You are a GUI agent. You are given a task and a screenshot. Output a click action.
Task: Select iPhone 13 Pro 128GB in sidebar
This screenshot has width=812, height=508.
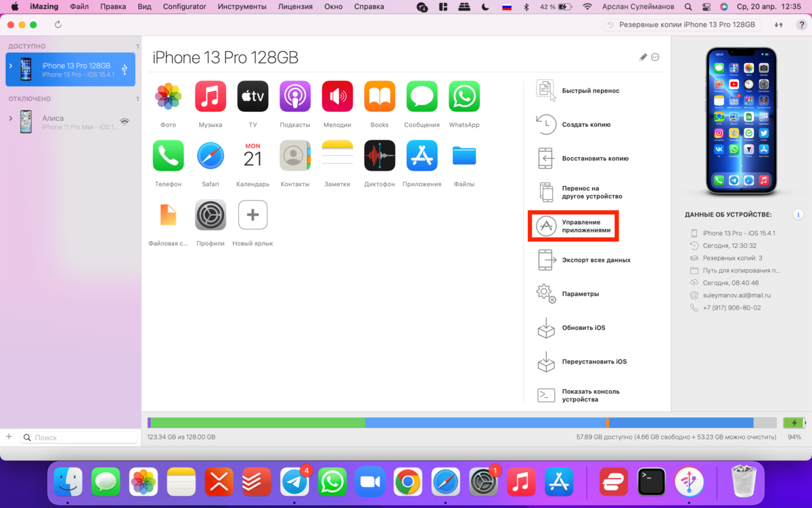70,69
